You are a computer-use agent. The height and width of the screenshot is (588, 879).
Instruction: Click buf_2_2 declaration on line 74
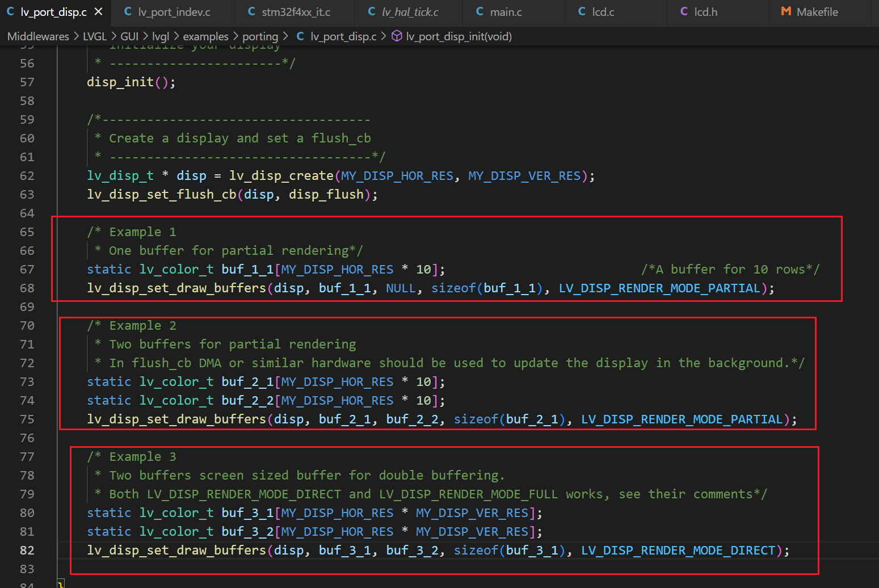pos(247,401)
